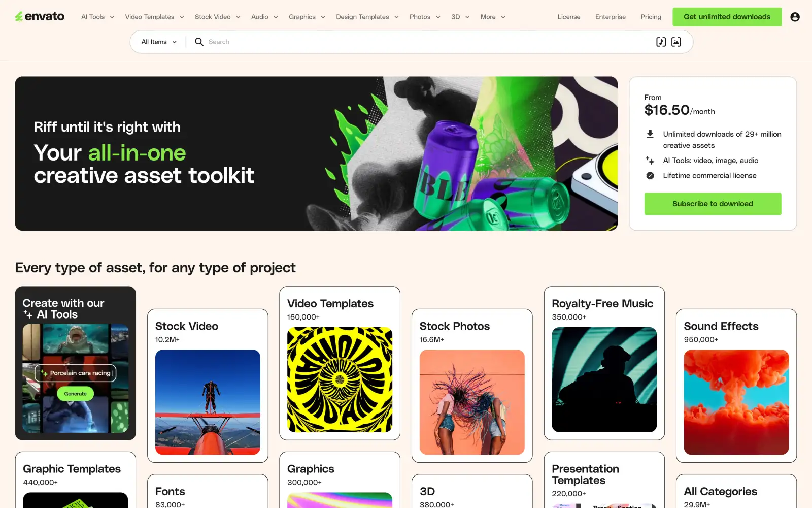This screenshot has width=812, height=508.
Task: Expand the AI Tools menu
Action: 97,17
